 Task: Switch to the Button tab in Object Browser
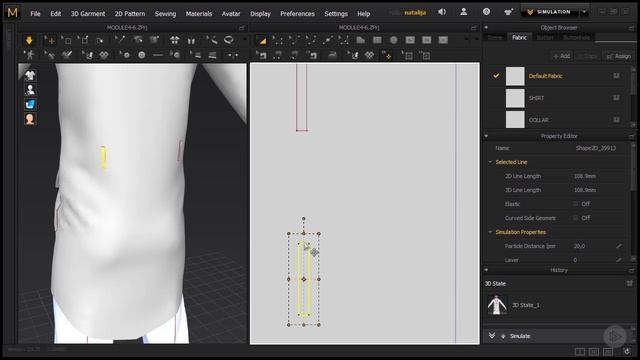(x=544, y=38)
